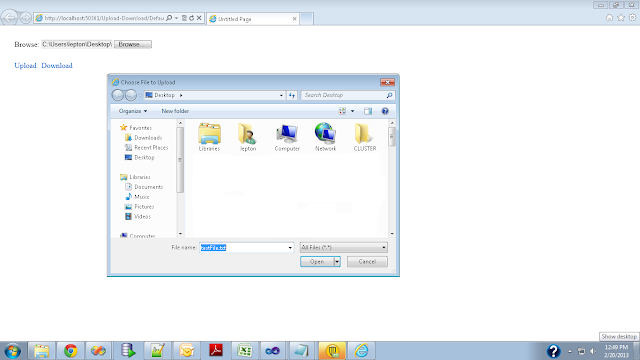The image size is (640, 360).
Task: Click New folder in dialog toolbar
Action: [x=175, y=111]
